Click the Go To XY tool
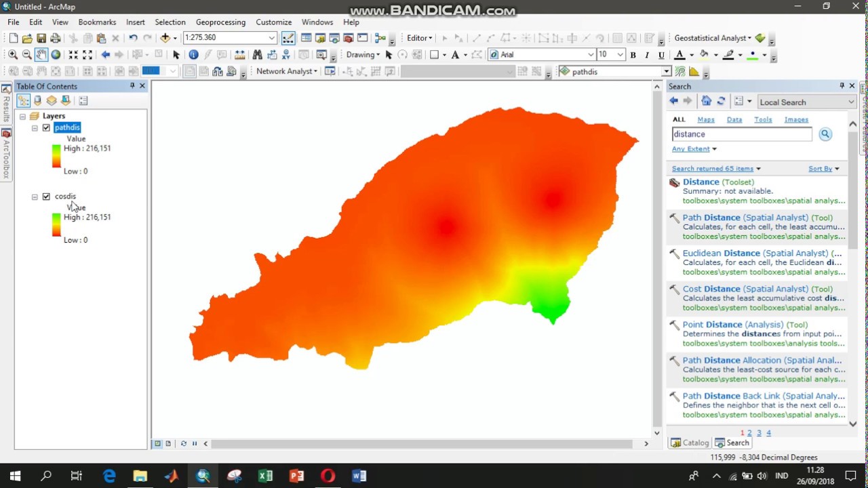 288,55
